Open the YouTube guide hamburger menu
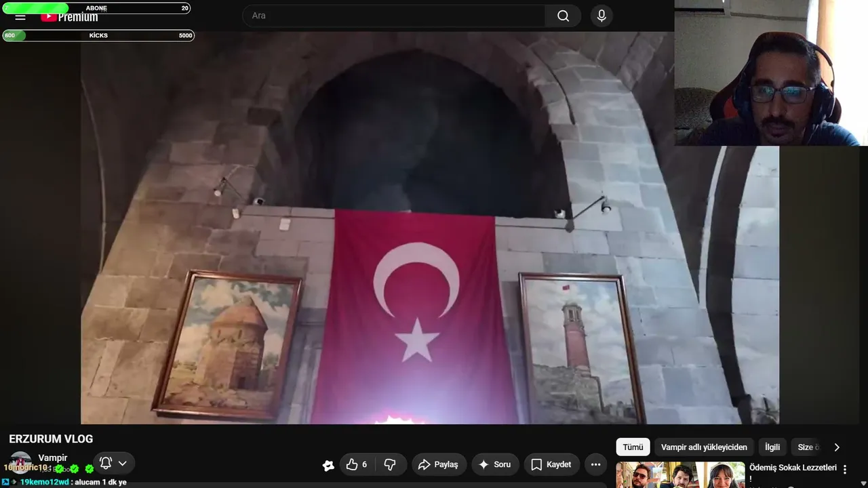The image size is (868, 488). (x=20, y=17)
